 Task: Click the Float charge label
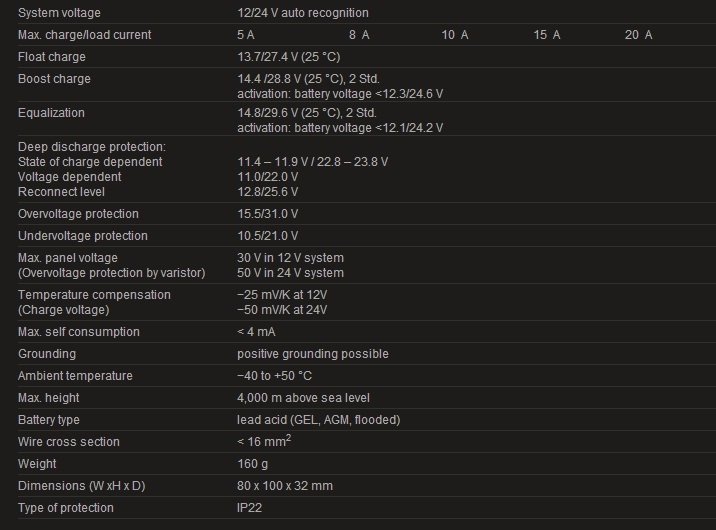point(52,57)
